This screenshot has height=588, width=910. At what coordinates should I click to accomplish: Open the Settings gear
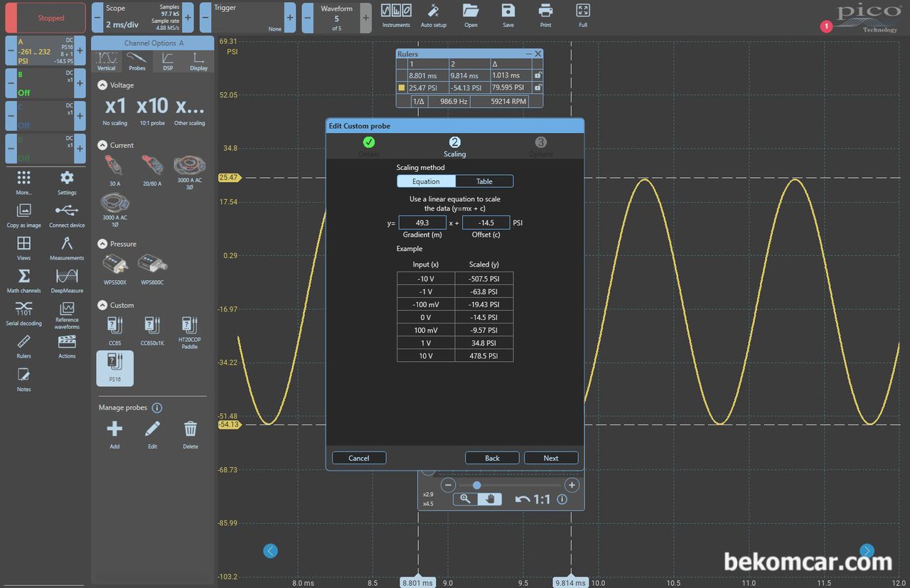click(67, 182)
